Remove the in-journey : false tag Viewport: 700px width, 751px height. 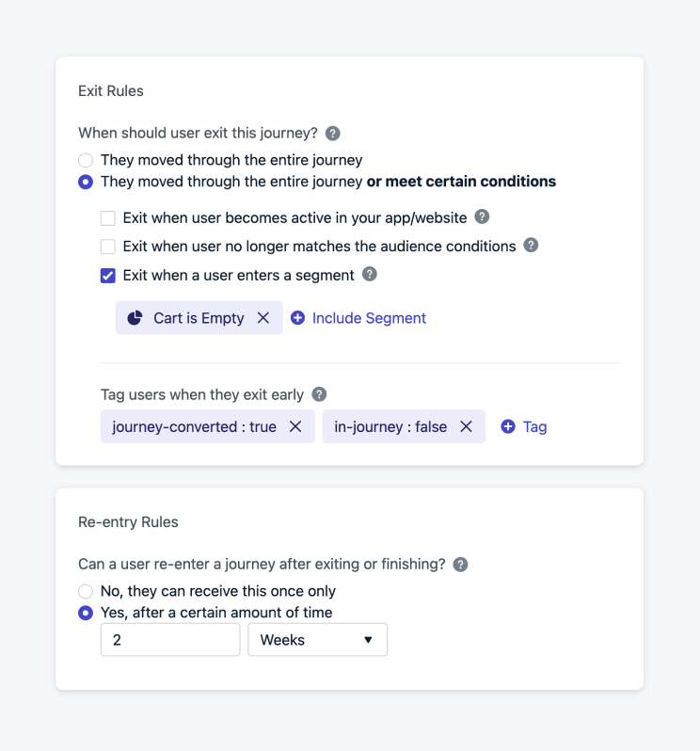[x=466, y=426]
